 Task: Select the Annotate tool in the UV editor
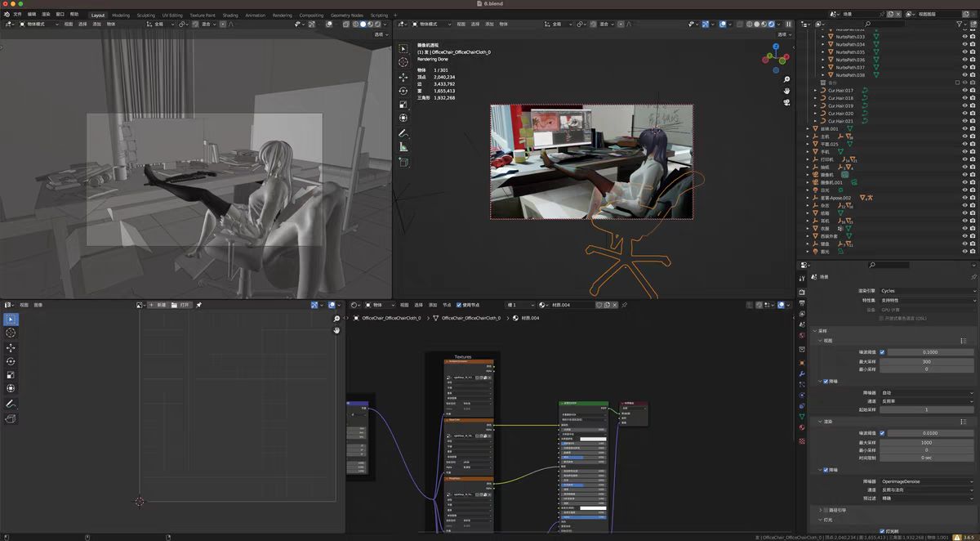click(11, 404)
